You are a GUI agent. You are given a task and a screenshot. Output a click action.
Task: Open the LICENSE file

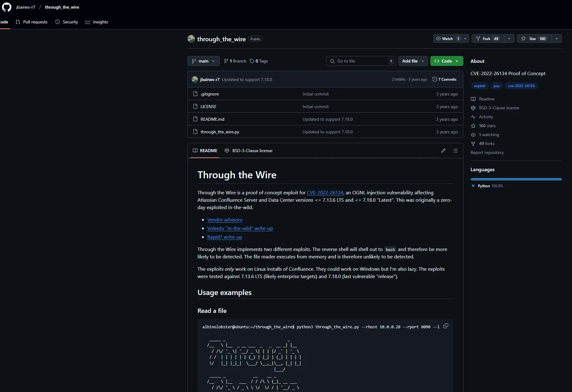pyautogui.click(x=208, y=107)
